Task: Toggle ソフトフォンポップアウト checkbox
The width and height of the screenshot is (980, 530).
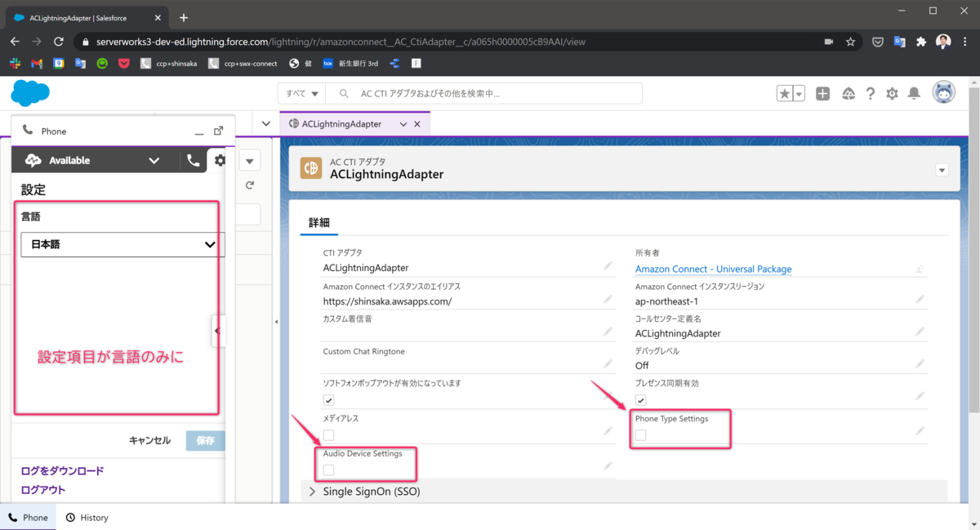Action: (328, 400)
